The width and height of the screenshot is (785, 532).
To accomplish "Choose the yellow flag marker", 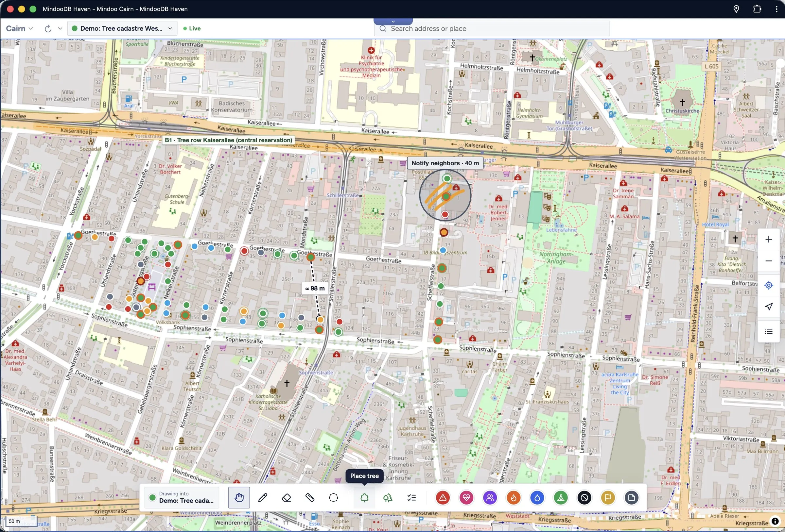I will click(x=608, y=497).
